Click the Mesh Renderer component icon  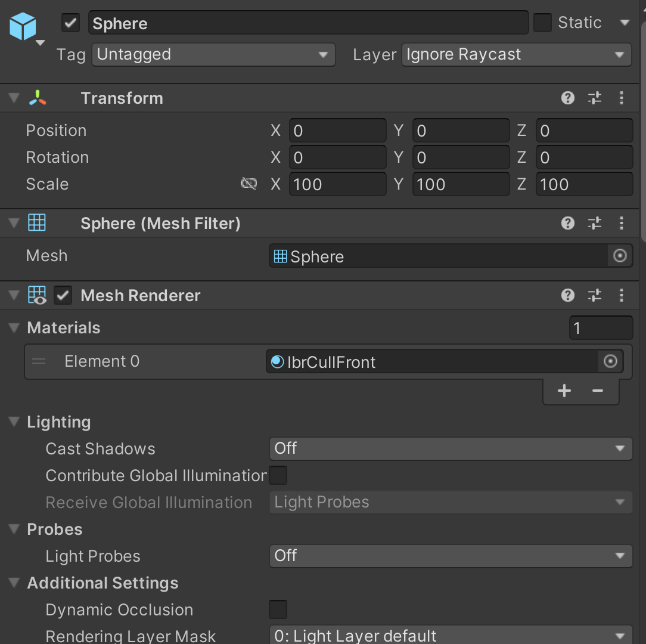click(37, 295)
